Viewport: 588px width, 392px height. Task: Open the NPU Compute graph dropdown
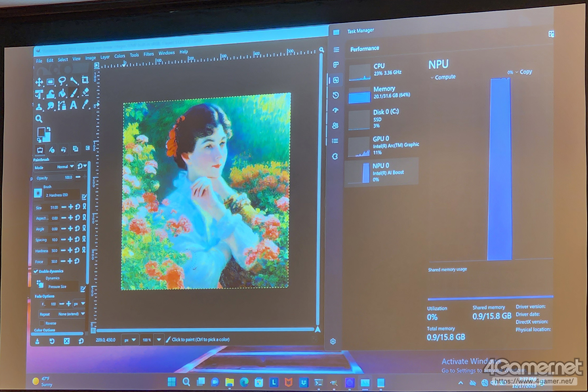443,77
